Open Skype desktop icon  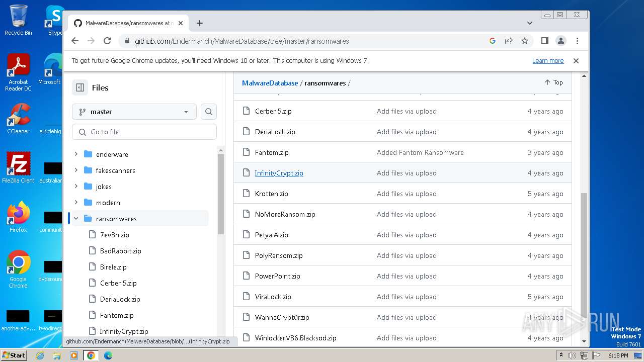pyautogui.click(x=55, y=20)
